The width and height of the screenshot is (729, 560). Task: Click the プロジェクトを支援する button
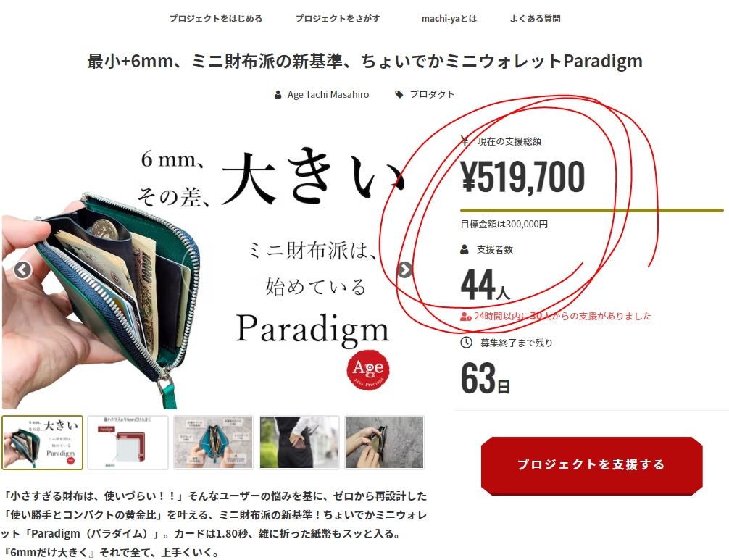point(591,464)
